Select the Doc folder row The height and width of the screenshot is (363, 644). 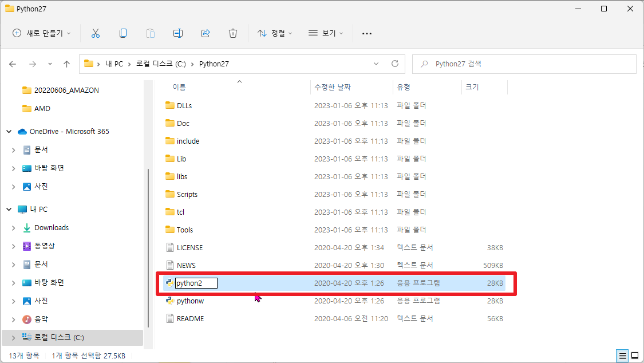pos(334,123)
